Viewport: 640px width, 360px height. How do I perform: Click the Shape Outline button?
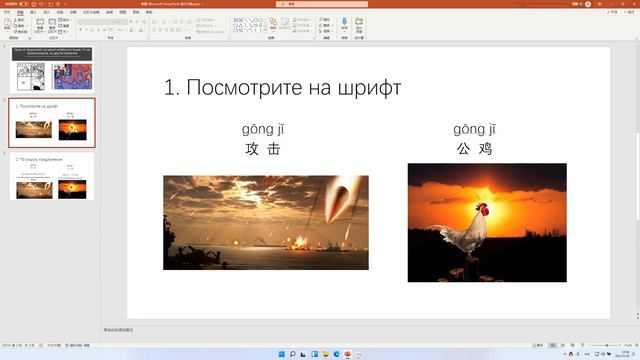pyautogui.click(x=302, y=25)
